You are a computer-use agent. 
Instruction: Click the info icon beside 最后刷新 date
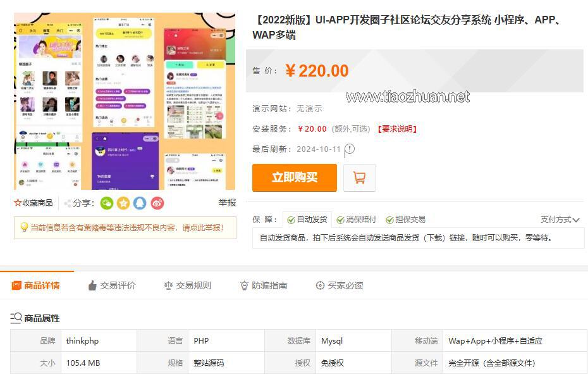(350, 149)
